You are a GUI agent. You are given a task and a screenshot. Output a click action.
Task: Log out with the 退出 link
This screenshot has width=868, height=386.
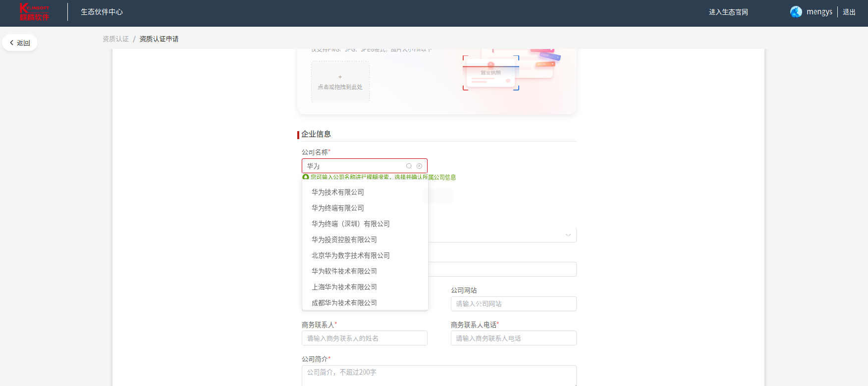[849, 12]
